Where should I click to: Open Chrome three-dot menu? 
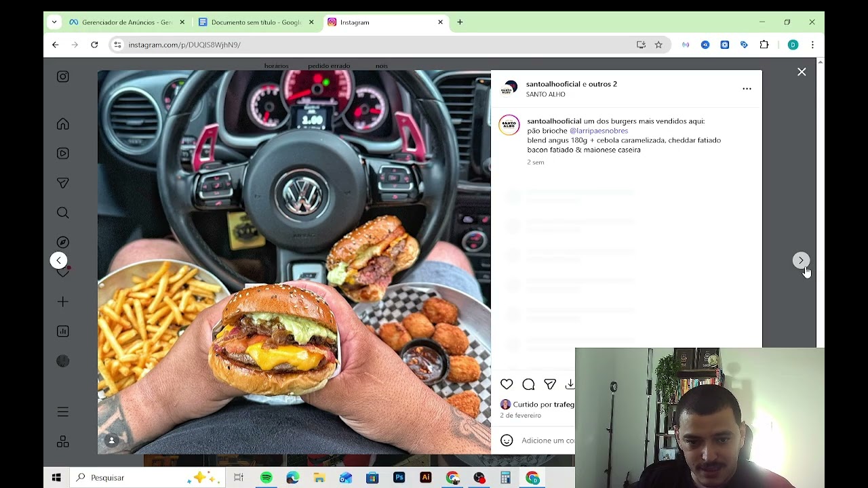[812, 45]
